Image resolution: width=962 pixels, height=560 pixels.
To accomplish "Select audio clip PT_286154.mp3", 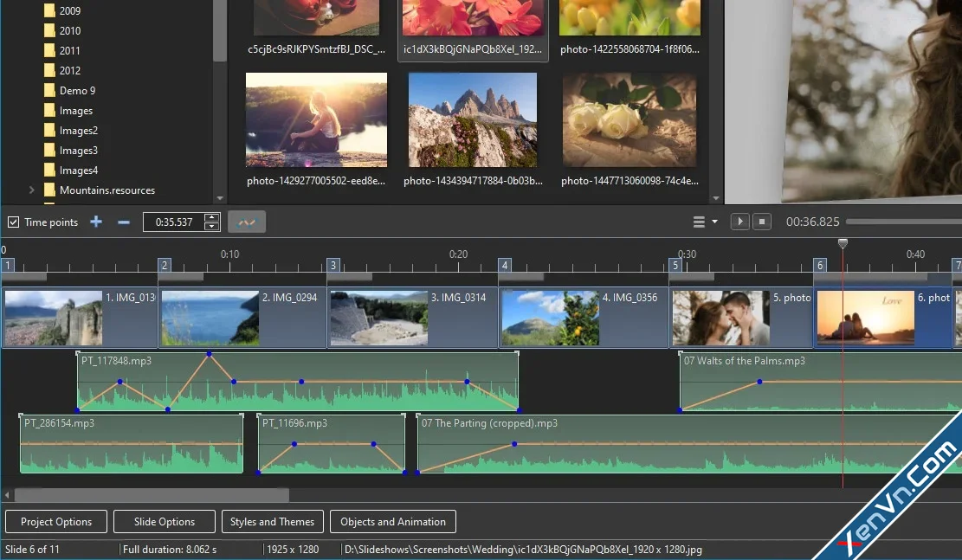I will pyautogui.click(x=132, y=443).
